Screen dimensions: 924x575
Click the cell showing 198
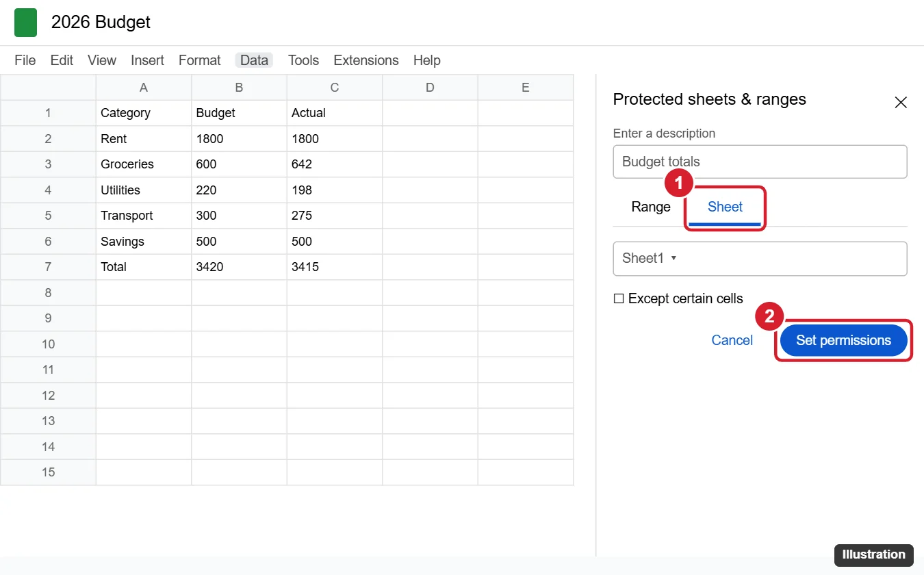[335, 190]
